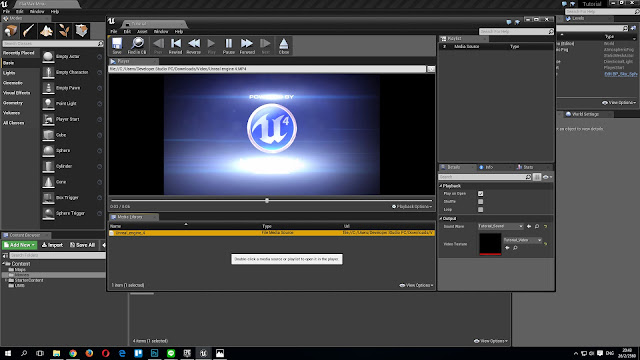This screenshot has height=360, width=640.
Task: Open Playback Options dropdown
Action: [x=412, y=207]
